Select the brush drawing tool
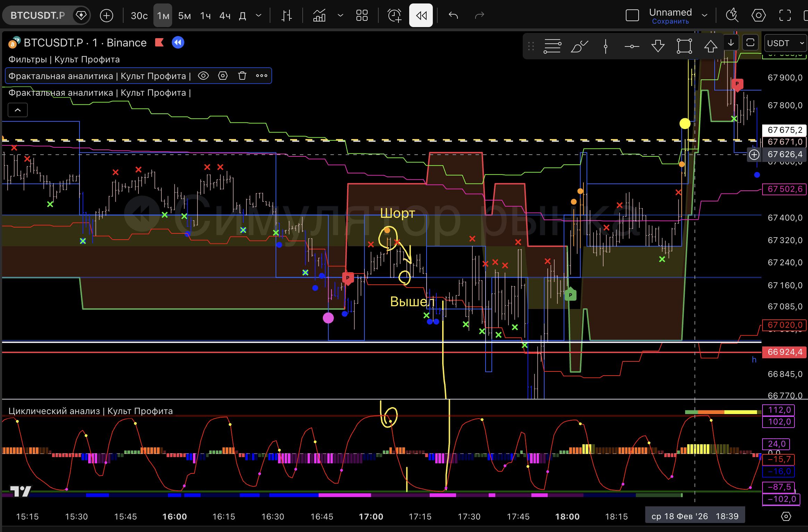The height and width of the screenshot is (532, 808). point(579,46)
